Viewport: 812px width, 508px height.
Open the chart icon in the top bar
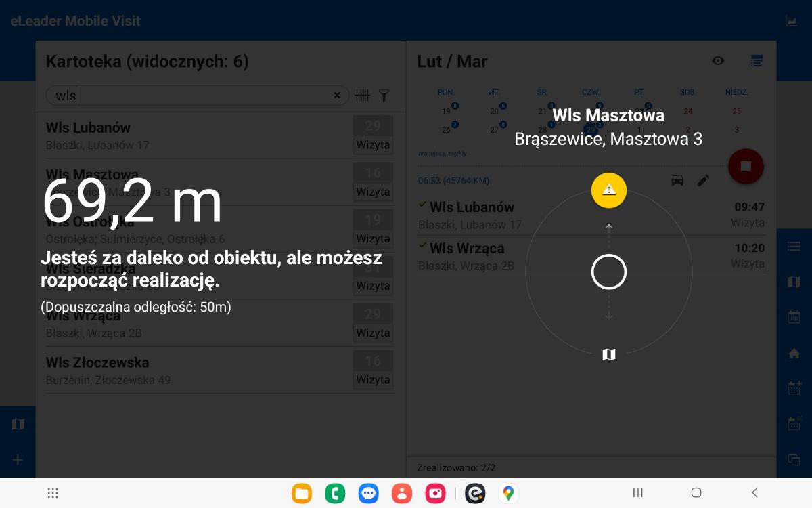pyautogui.click(x=791, y=21)
